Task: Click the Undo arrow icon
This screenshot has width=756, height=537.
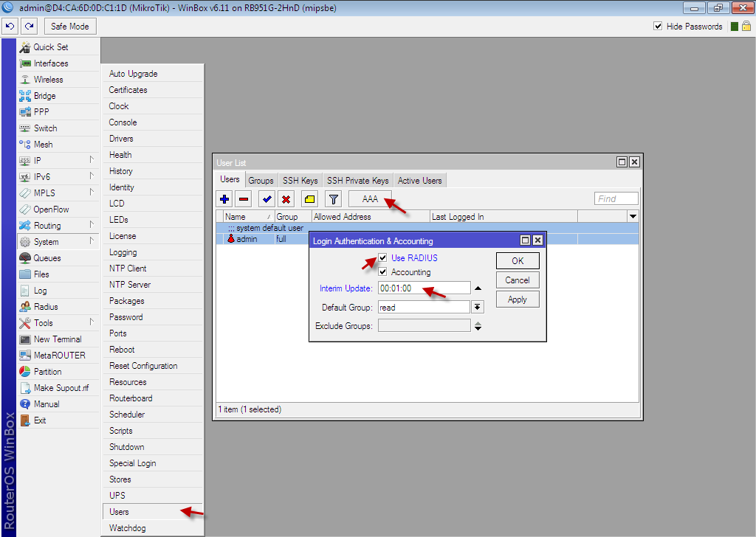Action: click(x=10, y=26)
